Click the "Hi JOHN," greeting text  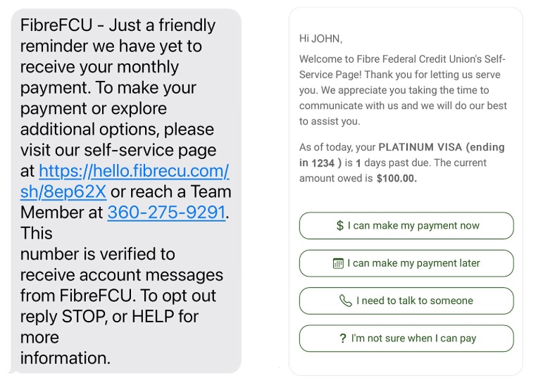(x=321, y=39)
